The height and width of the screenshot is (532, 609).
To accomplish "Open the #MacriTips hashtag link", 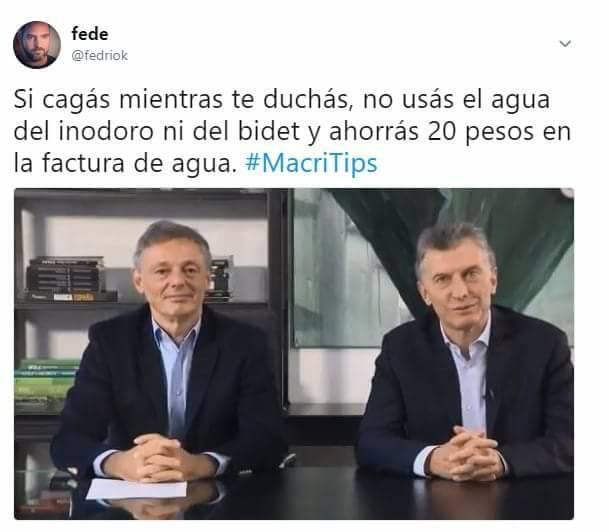I will (x=311, y=163).
